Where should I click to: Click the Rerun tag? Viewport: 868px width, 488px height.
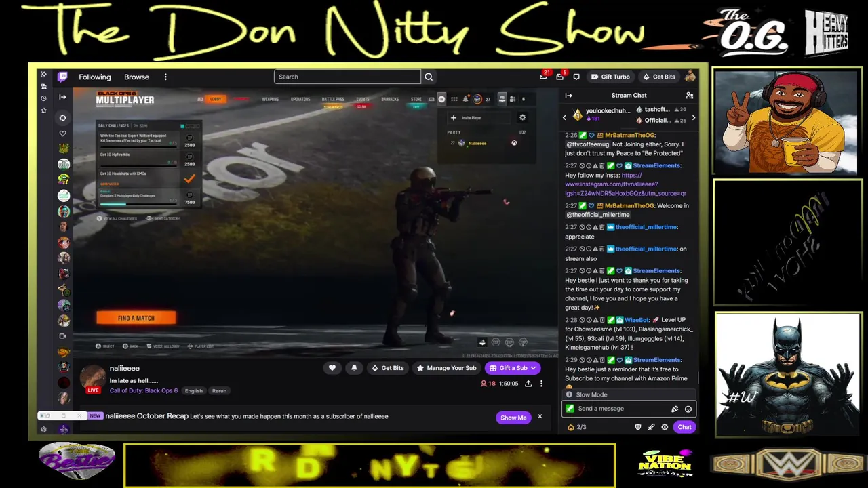coord(219,391)
